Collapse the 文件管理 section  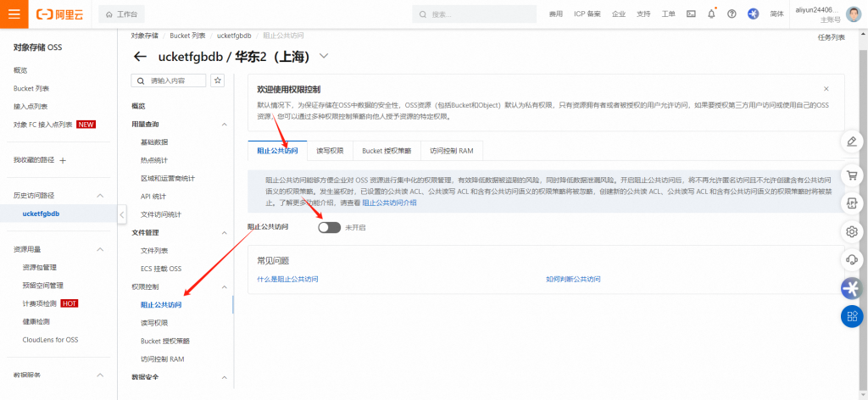(x=224, y=233)
